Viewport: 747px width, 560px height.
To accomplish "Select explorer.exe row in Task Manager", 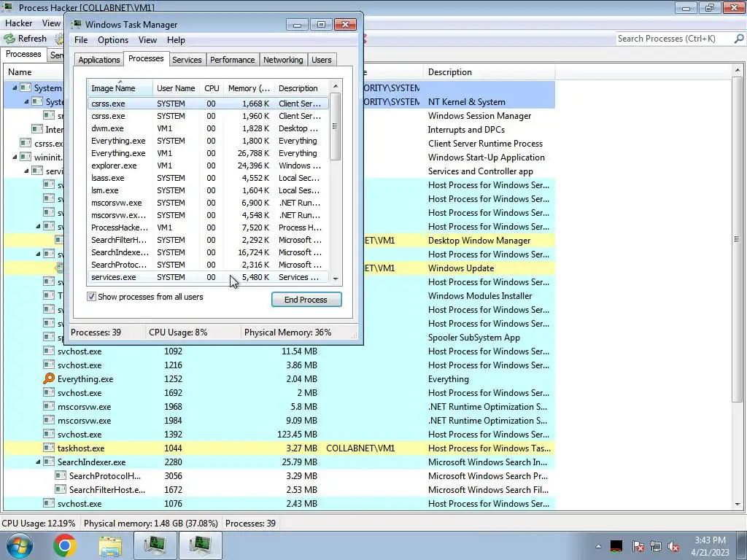I will 208,166.
